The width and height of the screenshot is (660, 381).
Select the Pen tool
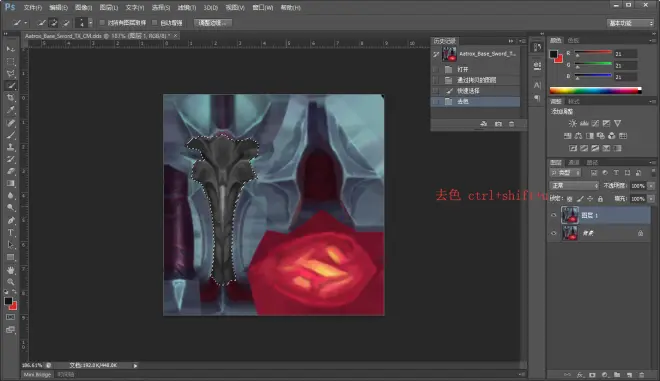[11, 221]
